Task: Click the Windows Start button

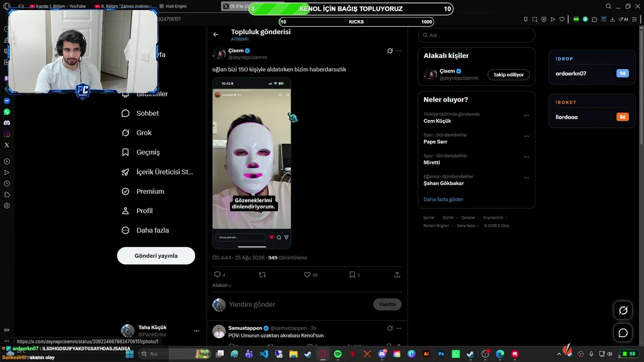Action: (129, 354)
